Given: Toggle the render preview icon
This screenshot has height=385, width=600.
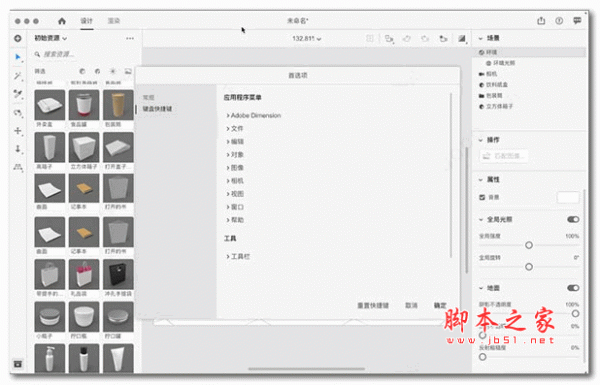Looking at the screenshot, I should 462,38.
